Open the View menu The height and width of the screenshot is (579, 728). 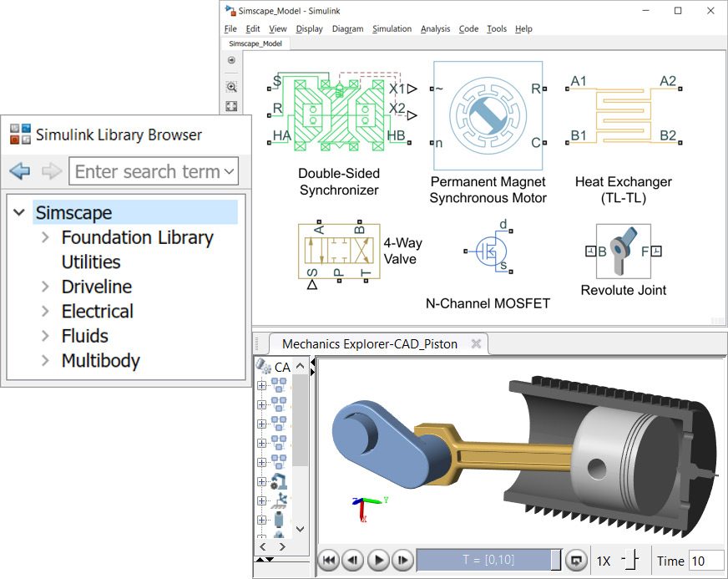tap(278, 28)
